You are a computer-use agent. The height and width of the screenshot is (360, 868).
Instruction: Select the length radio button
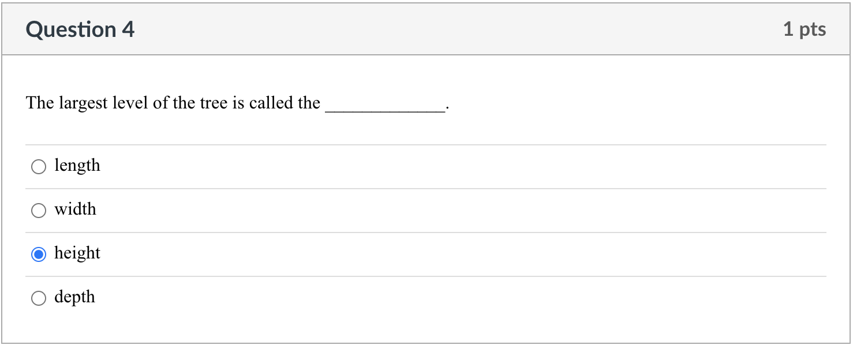[x=38, y=166]
